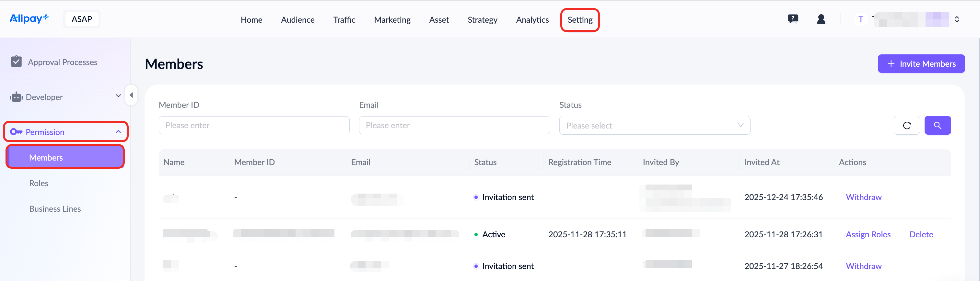Expand the Developer sidebar section
The image size is (980, 281).
pos(118,96)
